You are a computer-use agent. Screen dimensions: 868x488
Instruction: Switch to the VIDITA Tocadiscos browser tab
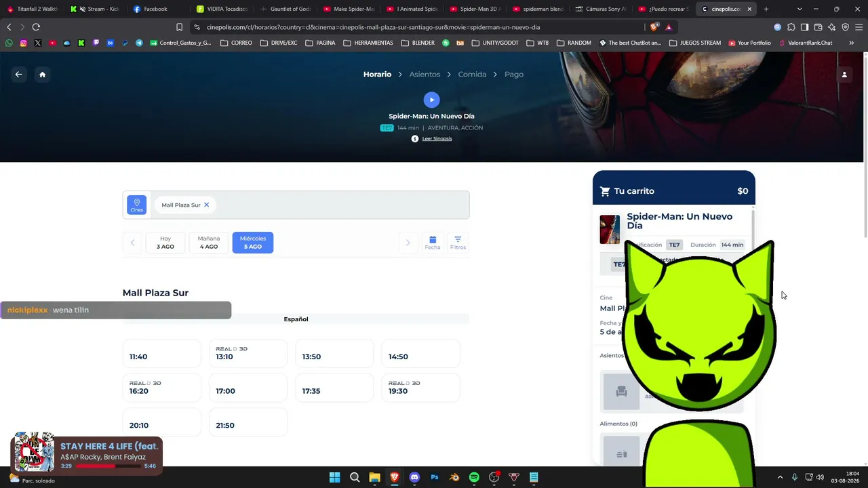[x=224, y=9]
